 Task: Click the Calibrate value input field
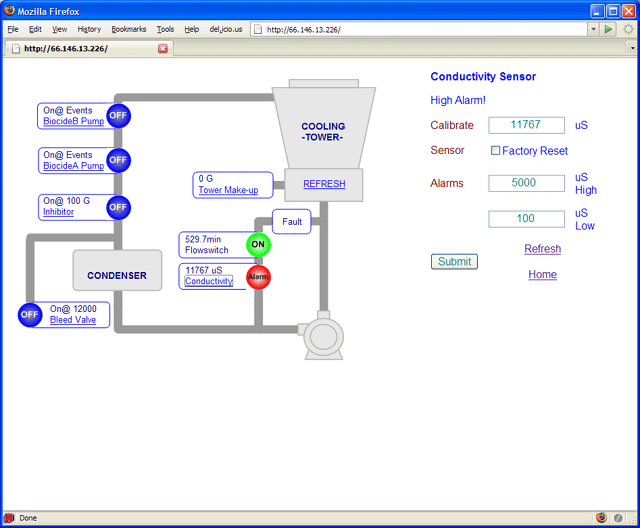[526, 125]
